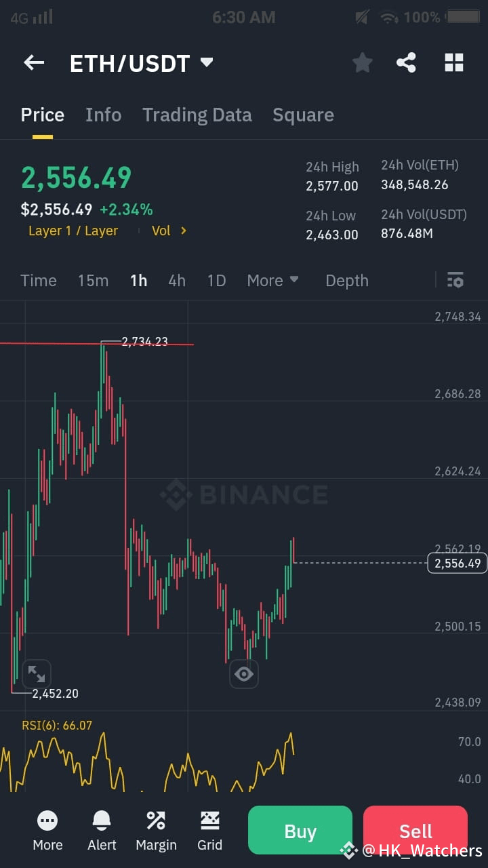
Task: Select the Depth chart view
Action: click(346, 280)
